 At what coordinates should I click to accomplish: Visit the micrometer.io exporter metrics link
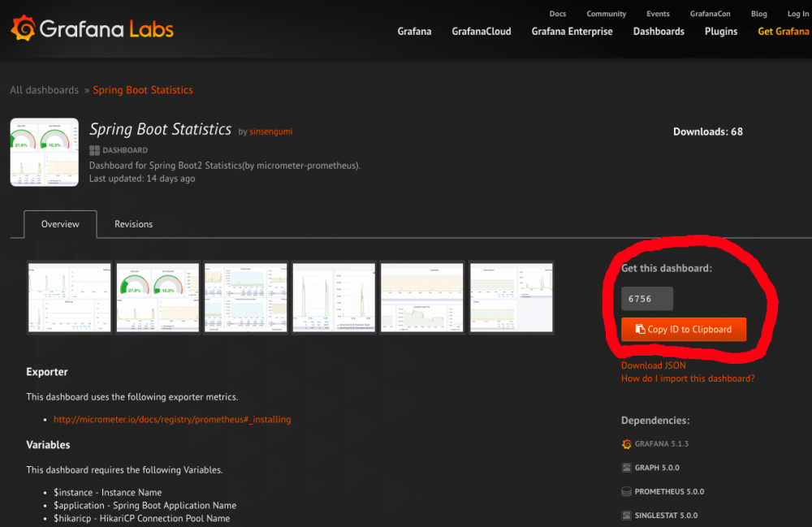pos(172,419)
